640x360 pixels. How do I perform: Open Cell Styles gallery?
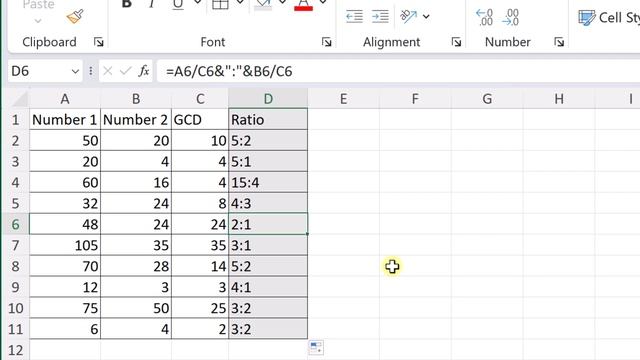click(609, 18)
